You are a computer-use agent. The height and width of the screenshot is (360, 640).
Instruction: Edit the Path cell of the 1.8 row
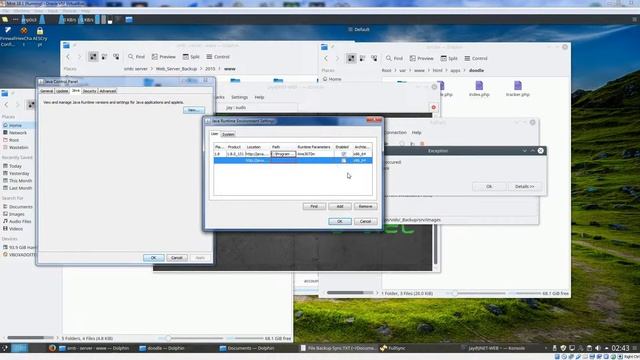click(283, 154)
